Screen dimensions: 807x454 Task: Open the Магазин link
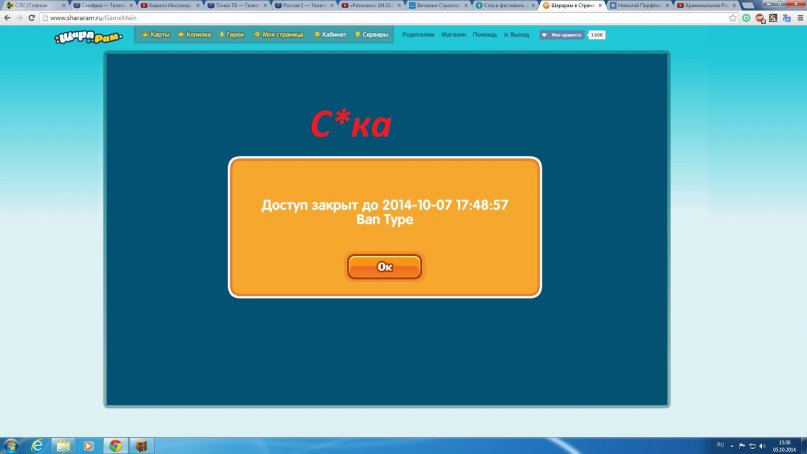pos(453,34)
